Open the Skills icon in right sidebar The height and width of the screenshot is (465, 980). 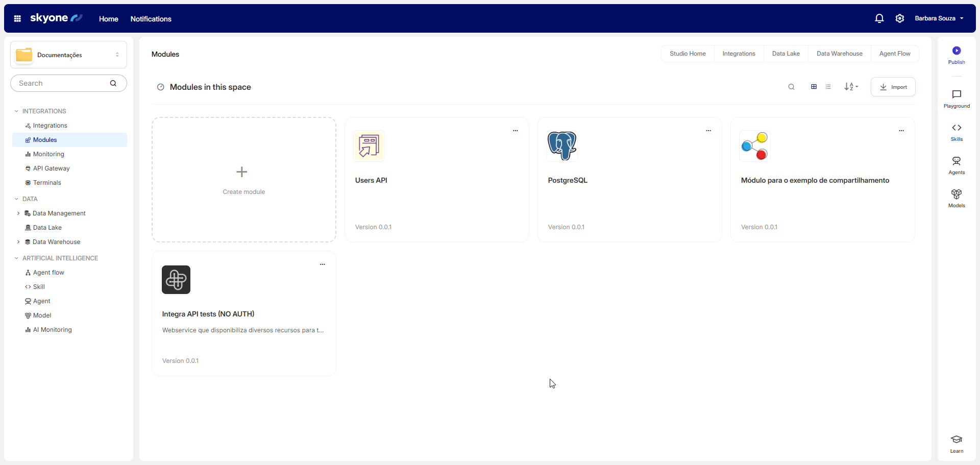pyautogui.click(x=956, y=128)
